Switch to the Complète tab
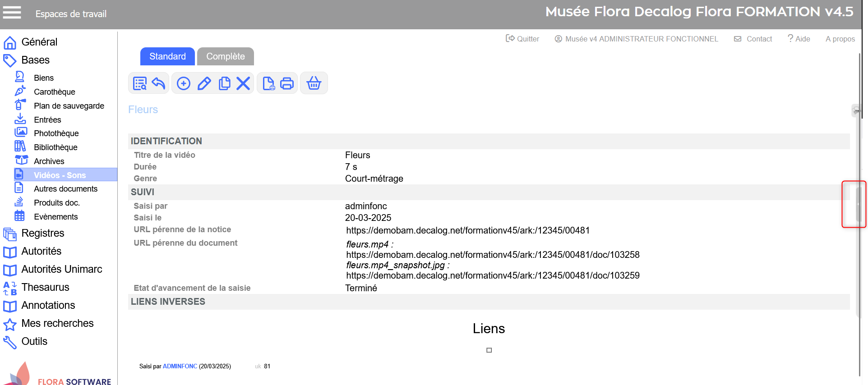Image resolution: width=868 pixels, height=385 pixels. pyautogui.click(x=225, y=56)
